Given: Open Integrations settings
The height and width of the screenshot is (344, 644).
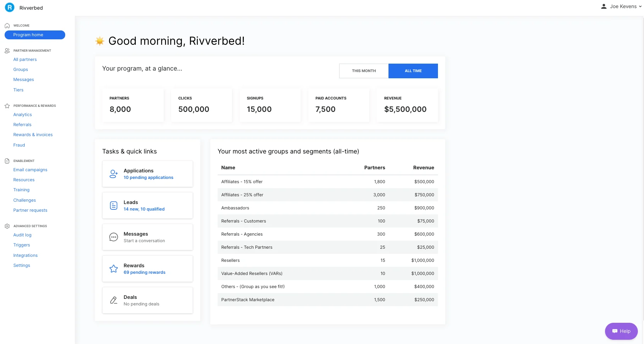Looking at the screenshot, I should coord(25,255).
